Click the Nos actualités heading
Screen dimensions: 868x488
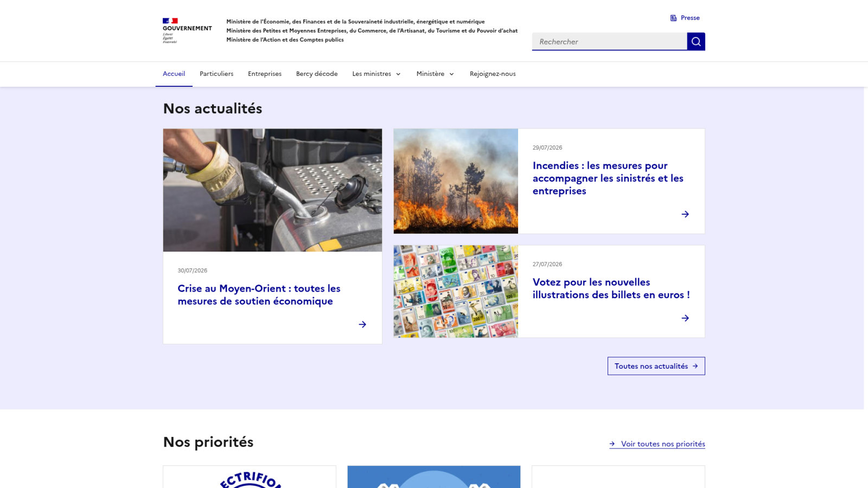pyautogui.click(x=213, y=108)
